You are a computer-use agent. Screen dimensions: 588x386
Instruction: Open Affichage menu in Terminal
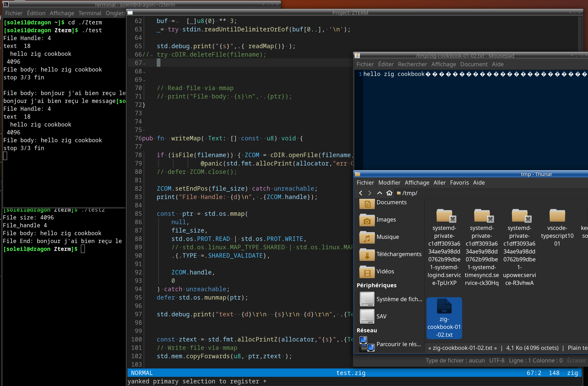click(62, 13)
